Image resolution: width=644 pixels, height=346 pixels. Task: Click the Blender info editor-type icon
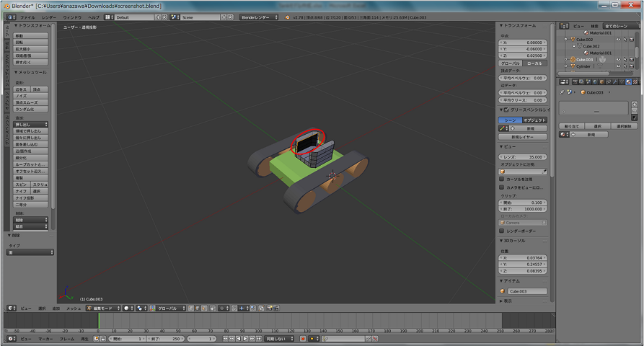[9, 17]
